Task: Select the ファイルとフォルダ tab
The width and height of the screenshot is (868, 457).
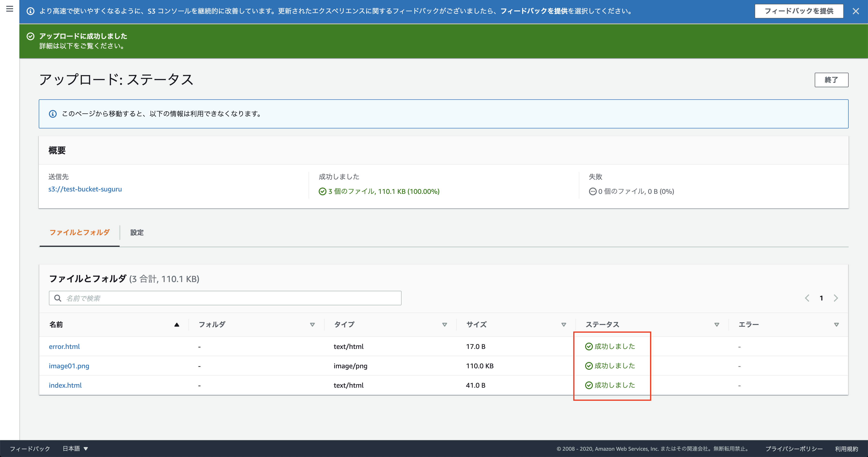Action: [79, 233]
